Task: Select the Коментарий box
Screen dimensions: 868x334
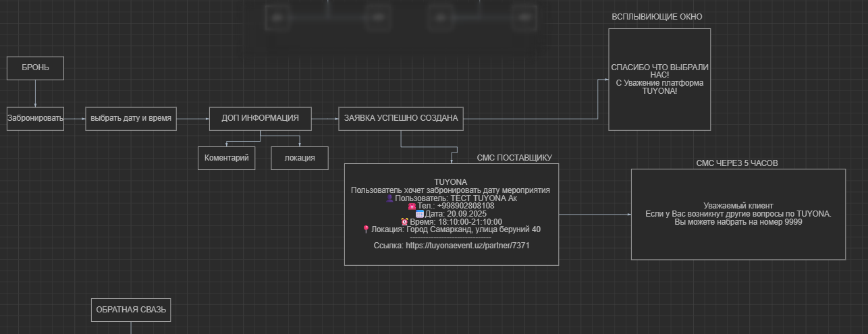Action: pos(227,158)
